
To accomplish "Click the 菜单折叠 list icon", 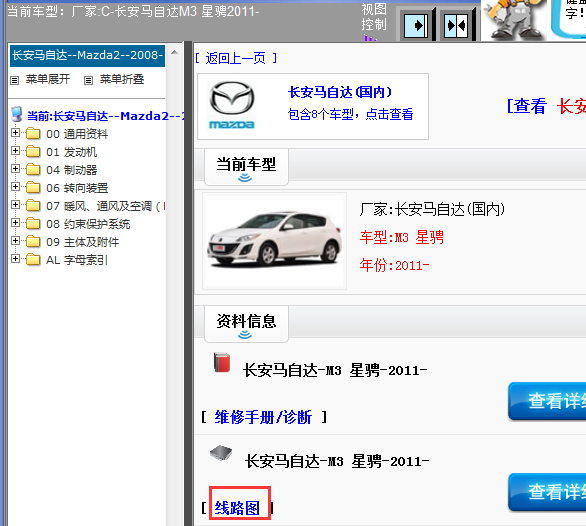I will (88, 80).
